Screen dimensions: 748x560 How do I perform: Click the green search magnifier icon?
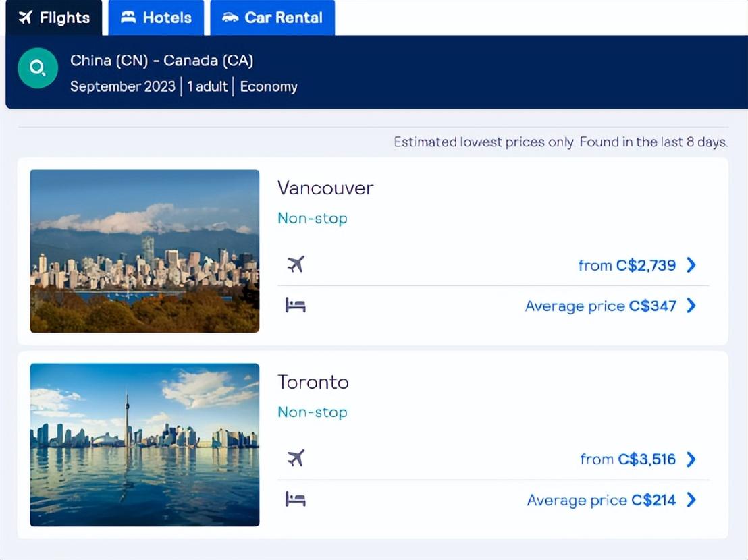[38, 68]
